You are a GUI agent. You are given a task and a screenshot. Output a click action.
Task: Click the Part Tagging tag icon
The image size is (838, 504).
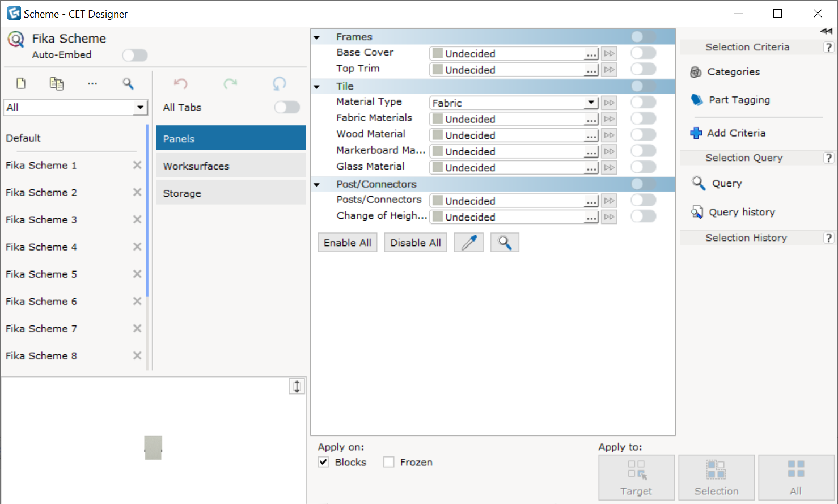[x=697, y=100]
